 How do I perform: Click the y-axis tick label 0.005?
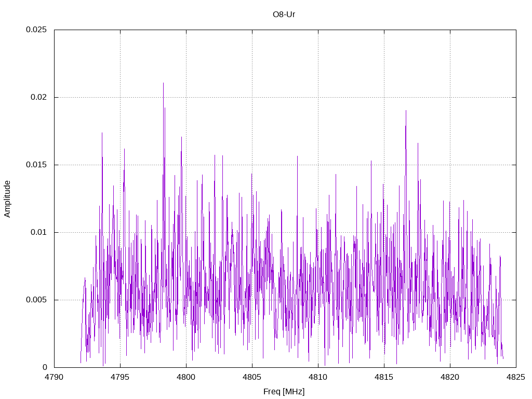click(36, 300)
